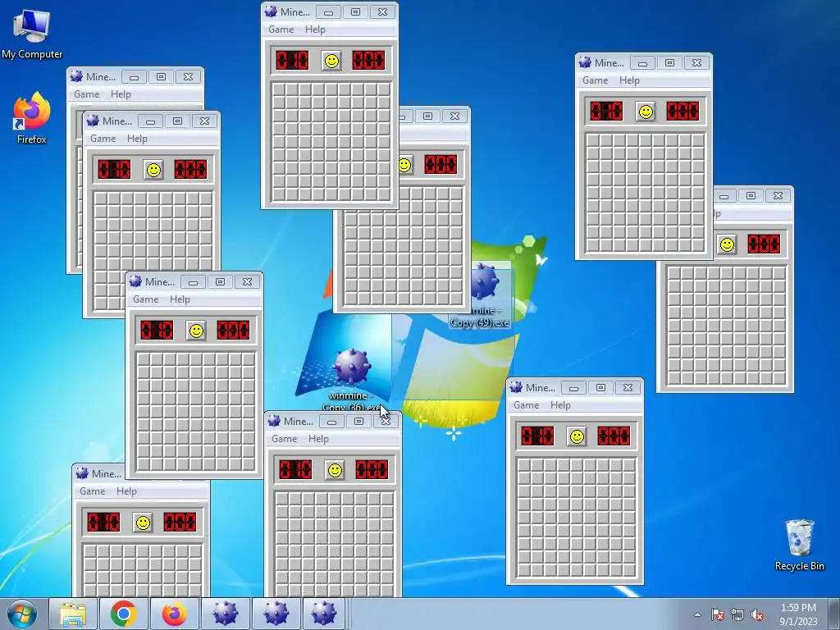Click top-left cell of board beside Recycle Bin
This screenshot has height=630, width=840.
tap(523, 466)
